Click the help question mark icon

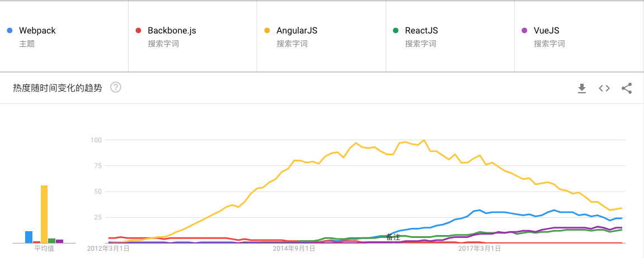[x=116, y=88]
